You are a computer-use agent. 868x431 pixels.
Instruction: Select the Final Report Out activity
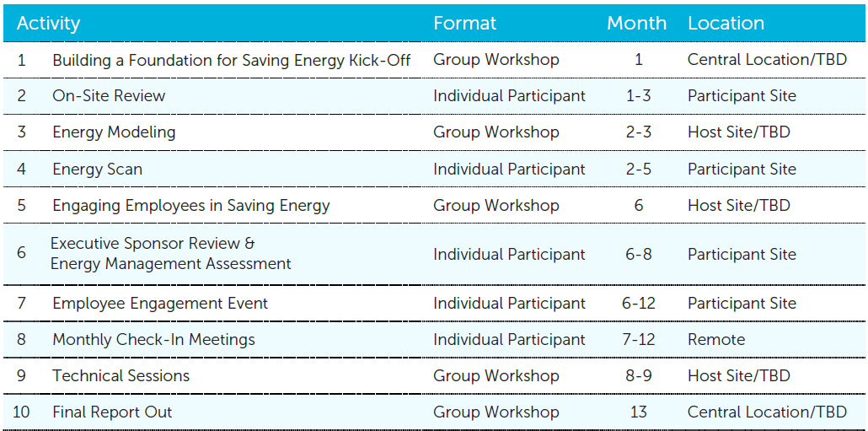112,412
